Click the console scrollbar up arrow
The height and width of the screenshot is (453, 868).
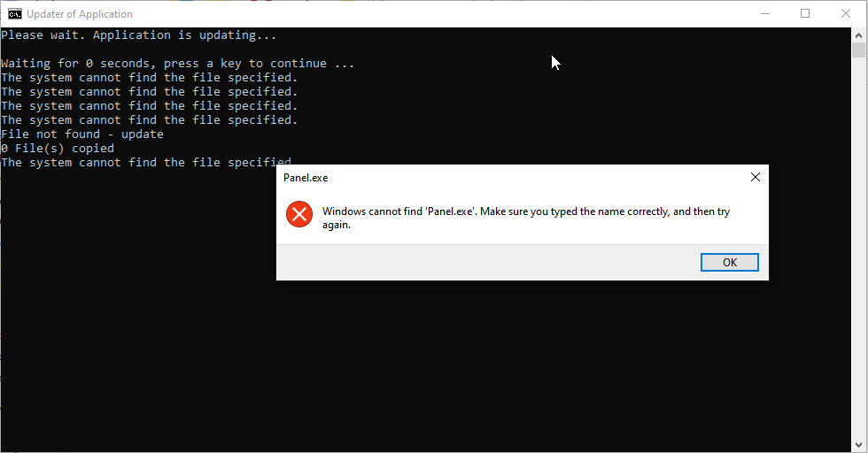pos(858,35)
